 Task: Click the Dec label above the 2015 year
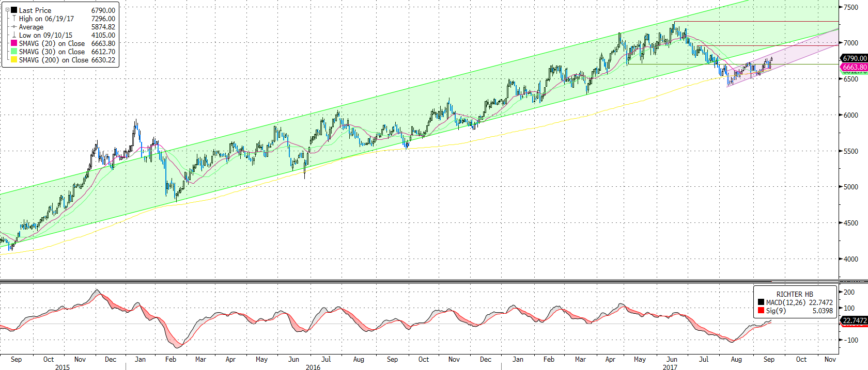[x=111, y=359]
